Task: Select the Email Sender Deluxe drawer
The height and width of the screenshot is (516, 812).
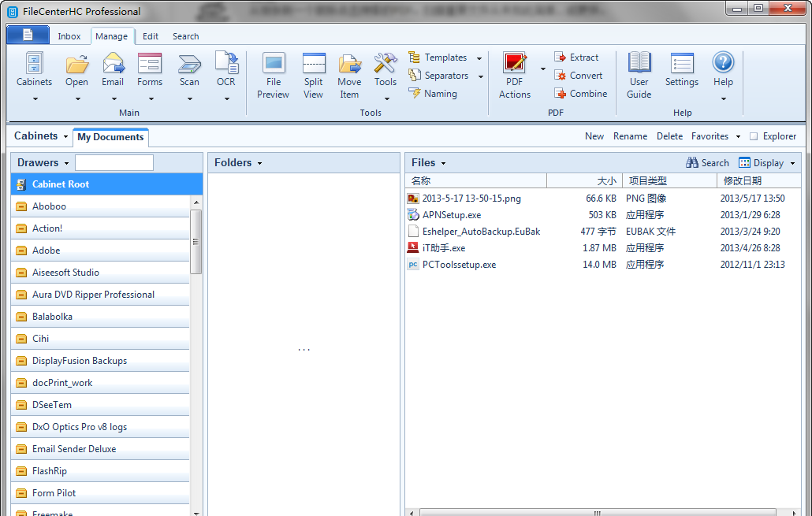Action: pyautogui.click(x=100, y=449)
